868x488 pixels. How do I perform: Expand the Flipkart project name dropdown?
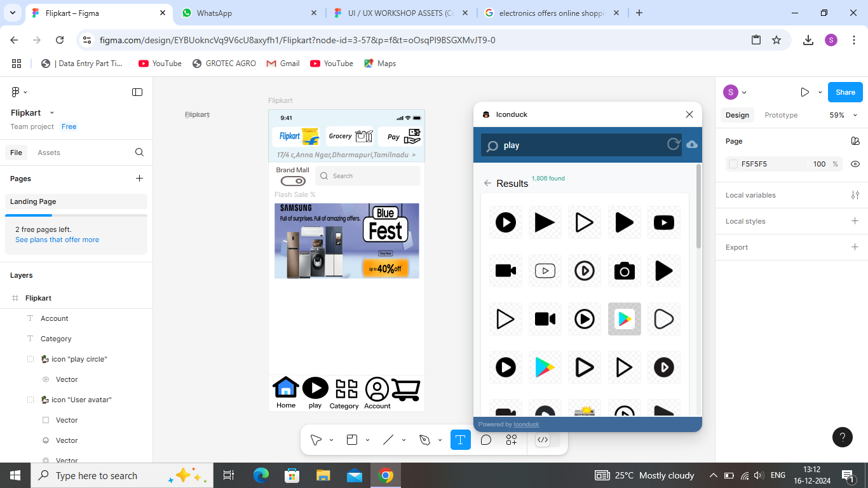[x=52, y=112]
